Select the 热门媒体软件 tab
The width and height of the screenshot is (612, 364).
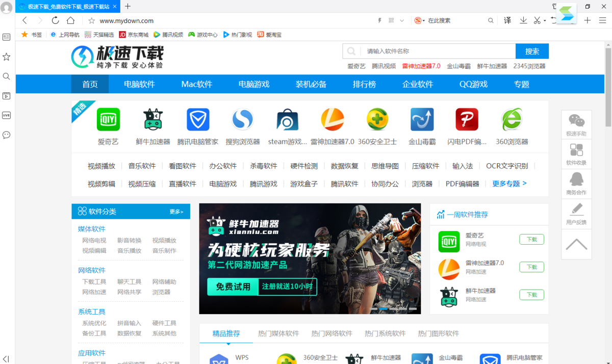tap(278, 333)
